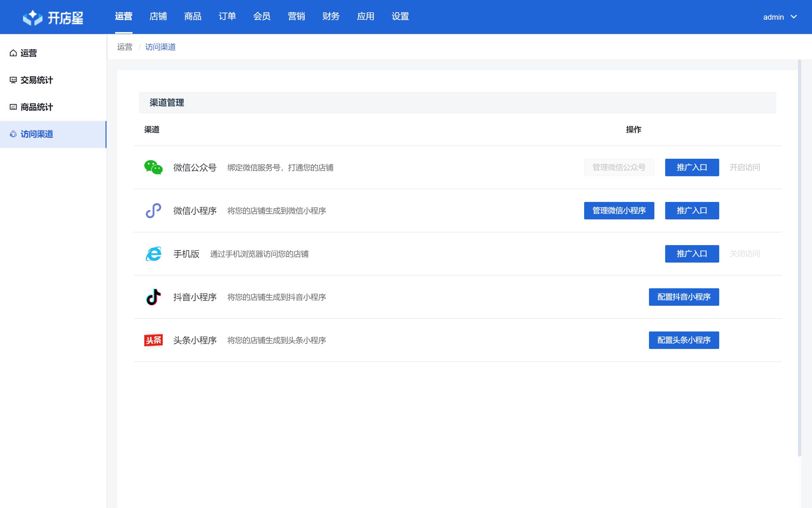The width and height of the screenshot is (812, 508).
Task: Click the 抖音小程序 TikTok icon
Action: coord(153,297)
